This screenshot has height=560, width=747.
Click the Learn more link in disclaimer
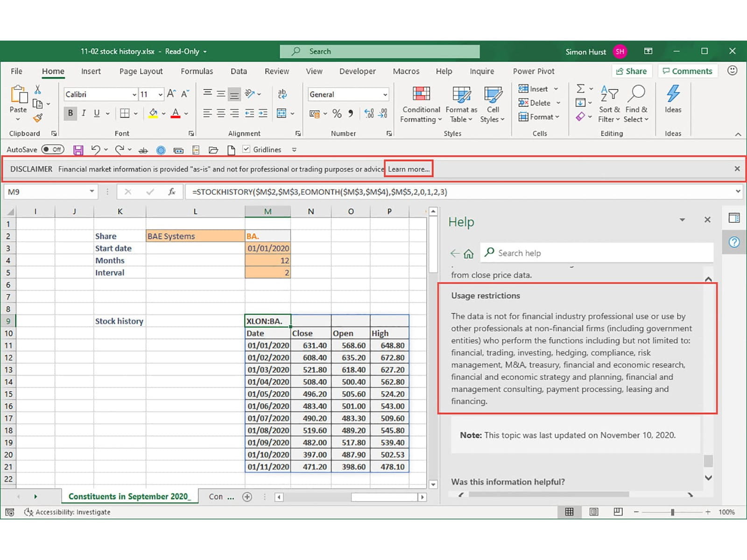tap(409, 169)
